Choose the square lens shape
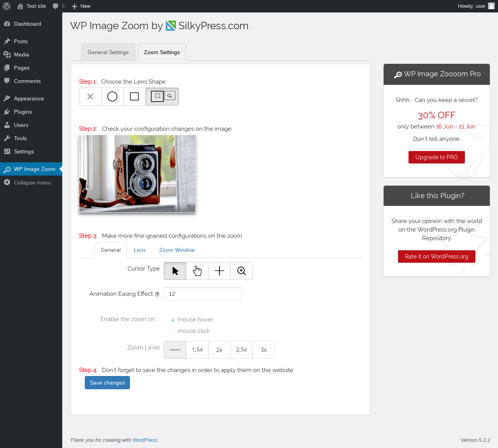498x448 pixels. pyautogui.click(x=135, y=97)
